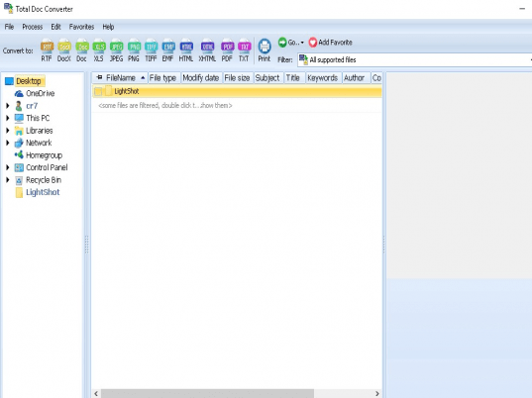
Task: Open the All supported files filter combo
Action: (x=415, y=60)
